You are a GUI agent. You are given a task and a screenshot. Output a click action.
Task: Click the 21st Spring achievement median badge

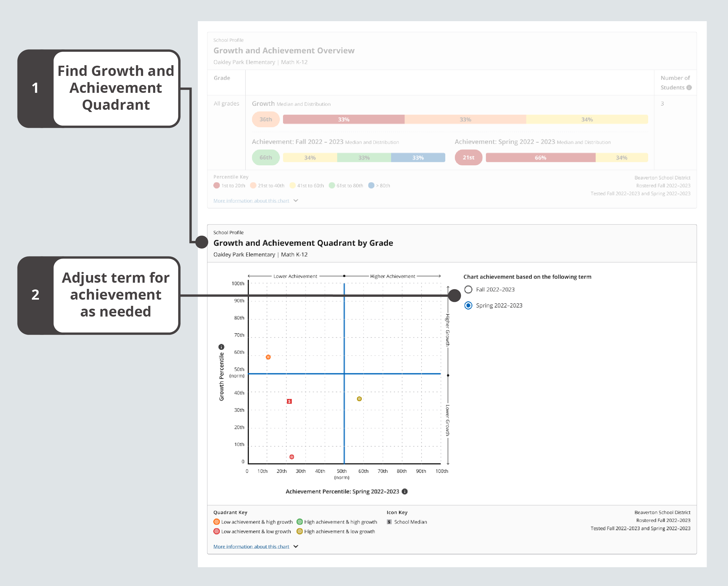click(x=468, y=157)
